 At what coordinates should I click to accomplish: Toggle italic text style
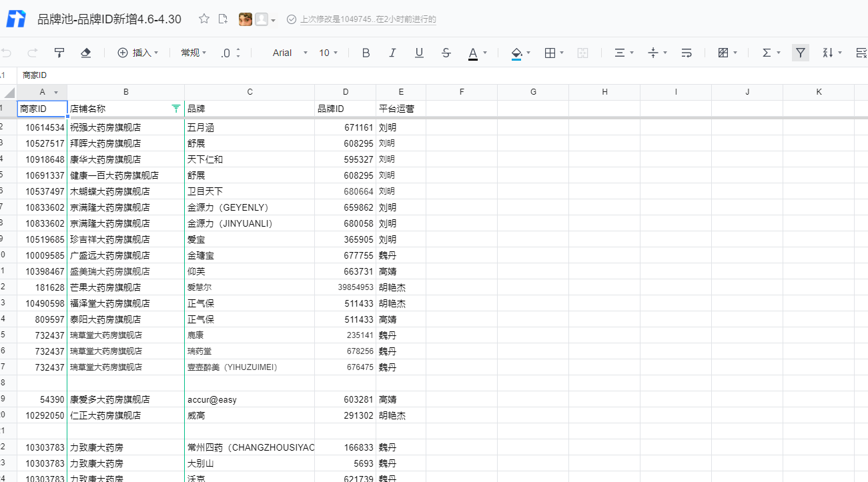[x=392, y=53]
